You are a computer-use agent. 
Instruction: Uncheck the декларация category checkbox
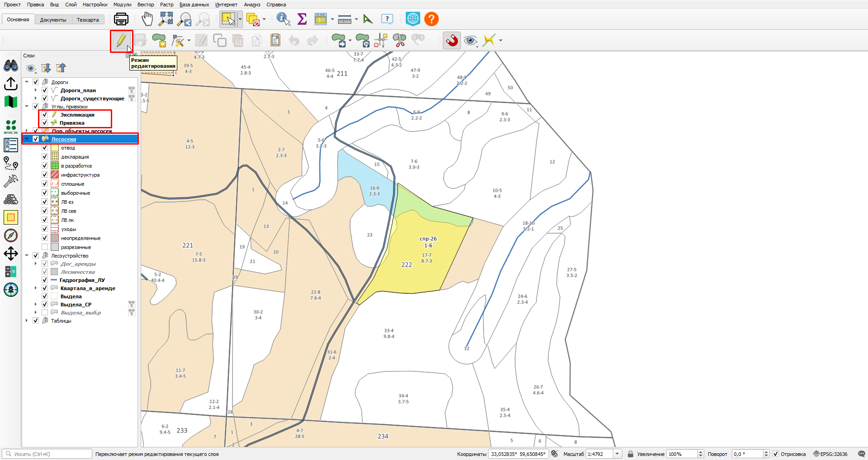45,156
